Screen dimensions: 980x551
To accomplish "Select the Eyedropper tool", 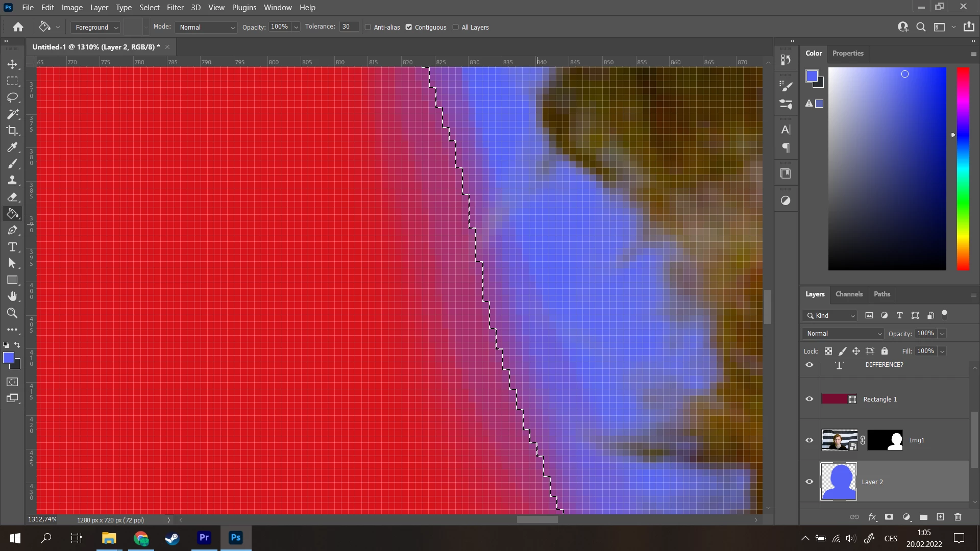I will pos(13,147).
